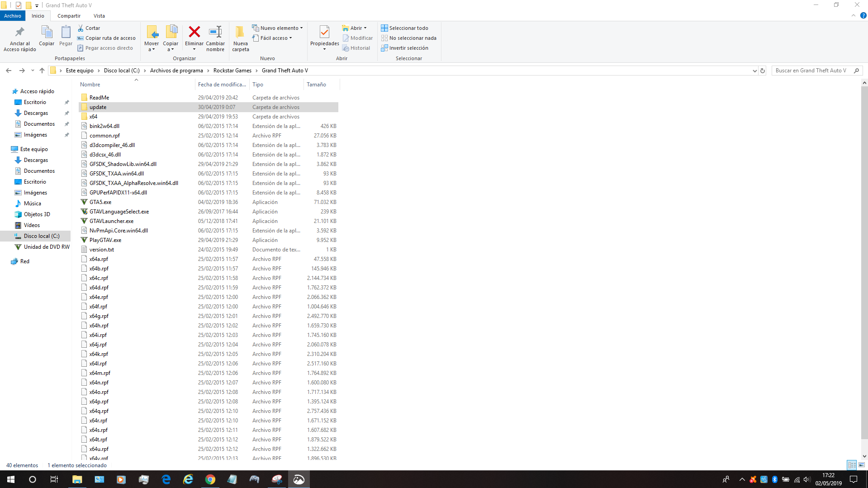Click the Copiar clipboard icon in ribbon
The width and height of the screenshot is (868, 488).
coord(47,33)
